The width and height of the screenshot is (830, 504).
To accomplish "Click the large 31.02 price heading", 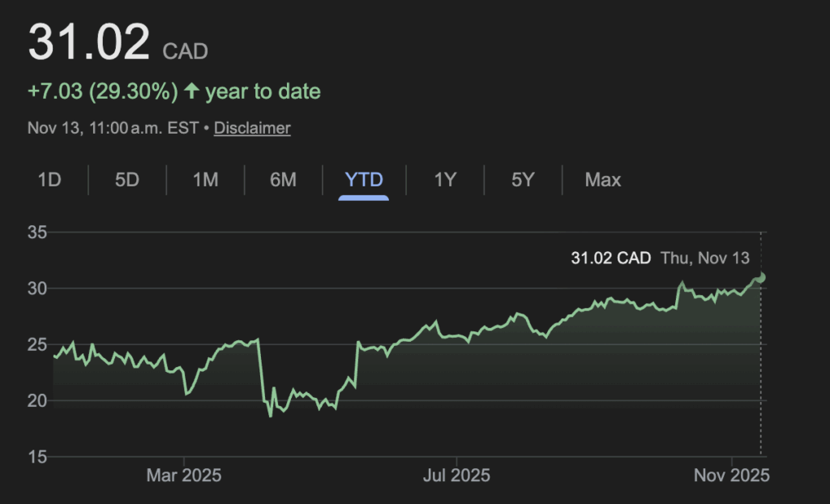I will (89, 42).
